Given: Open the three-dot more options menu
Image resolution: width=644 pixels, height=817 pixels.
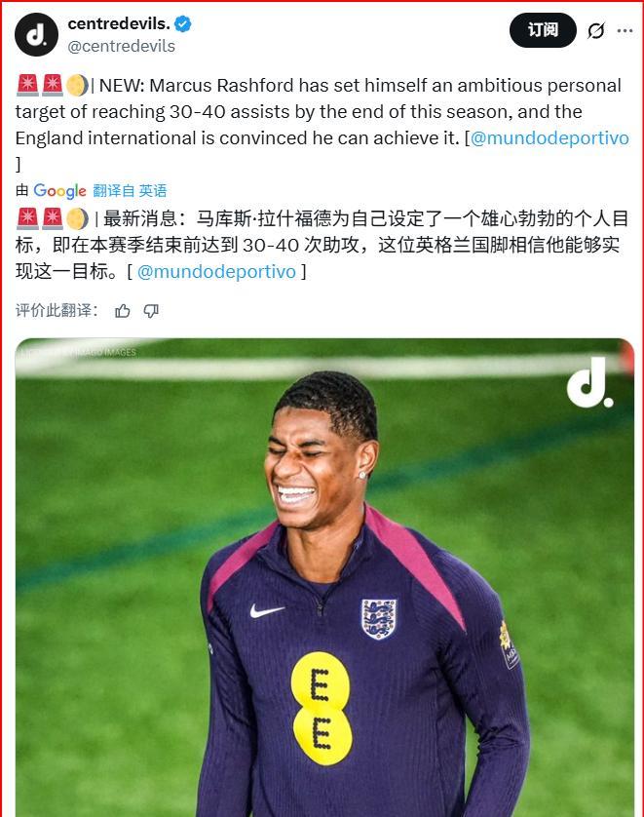Looking at the screenshot, I should click(625, 31).
